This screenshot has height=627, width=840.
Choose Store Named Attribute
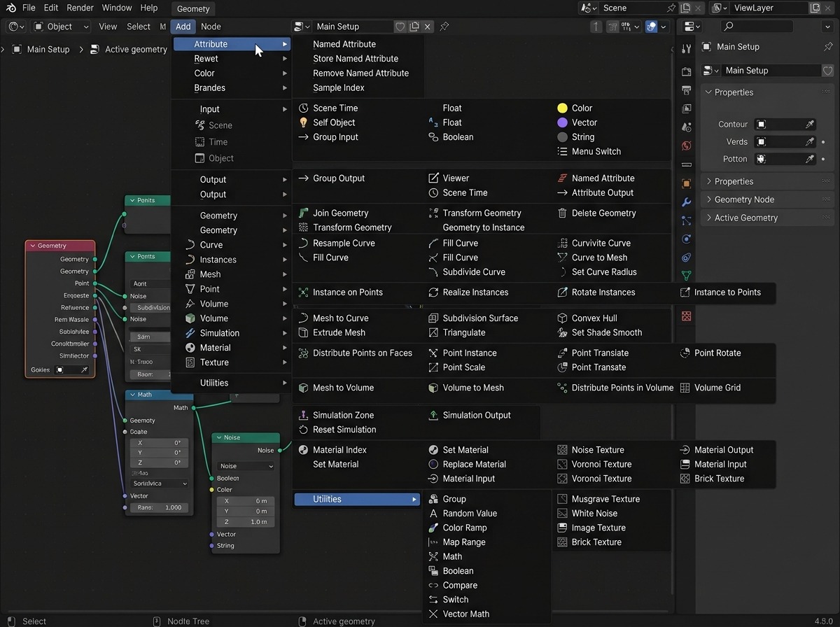click(x=356, y=59)
